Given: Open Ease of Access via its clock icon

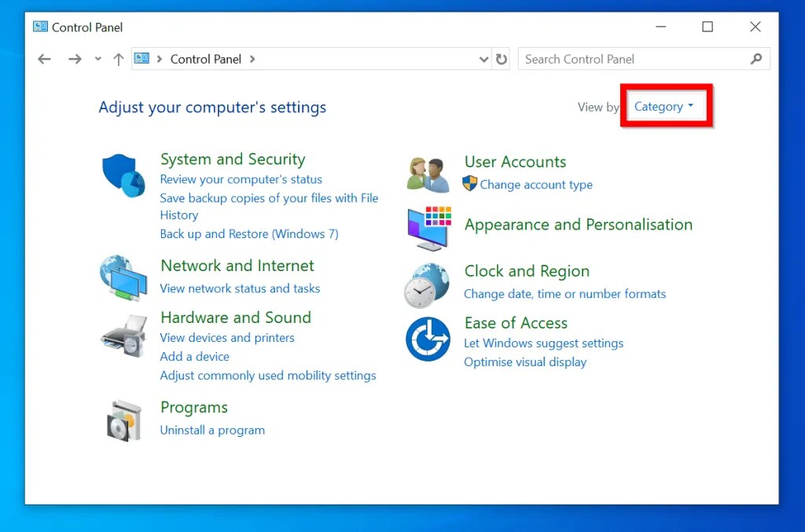Looking at the screenshot, I should pyautogui.click(x=427, y=339).
